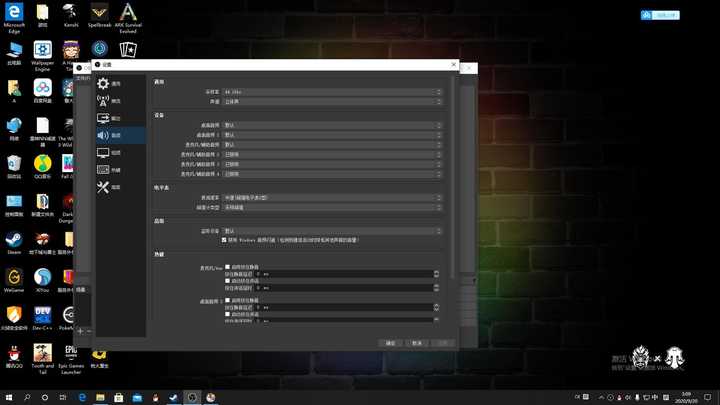Toggle the disable Windows audio ducking checkbox
This screenshot has height=405, width=720.
click(224, 240)
